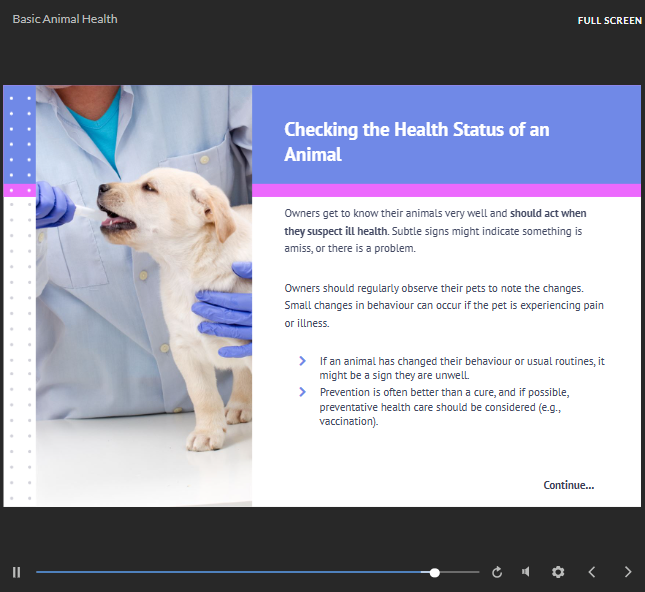Image resolution: width=645 pixels, height=592 pixels.
Task: Advance to the next slide arrow
Action: point(628,572)
